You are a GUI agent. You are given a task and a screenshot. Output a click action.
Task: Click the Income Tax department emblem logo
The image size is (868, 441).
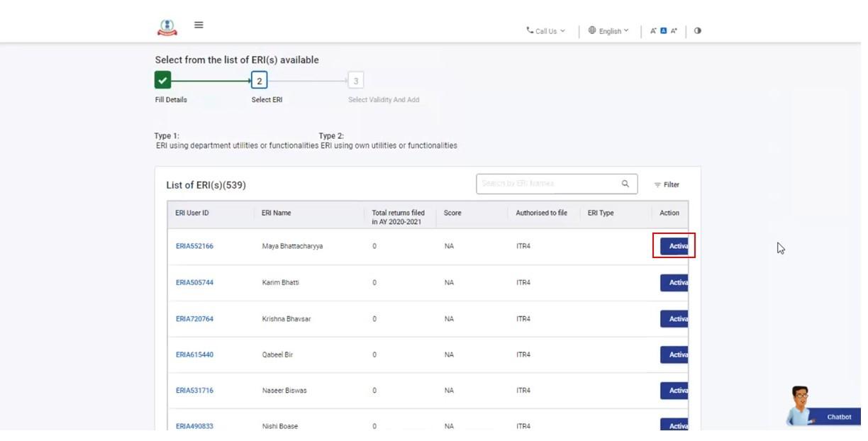pos(167,27)
